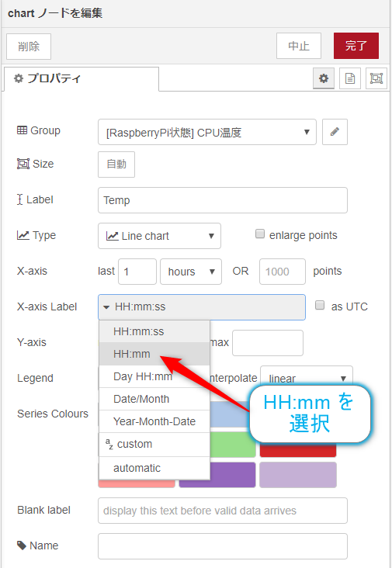Click the 1000 points field

point(283,272)
